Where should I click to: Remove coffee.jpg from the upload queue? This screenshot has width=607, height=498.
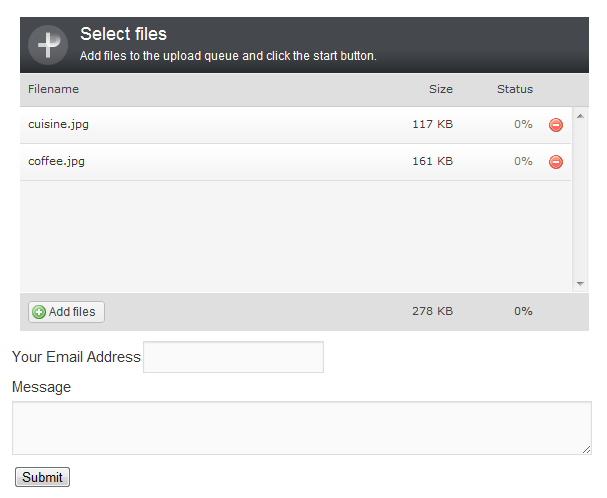click(x=556, y=161)
